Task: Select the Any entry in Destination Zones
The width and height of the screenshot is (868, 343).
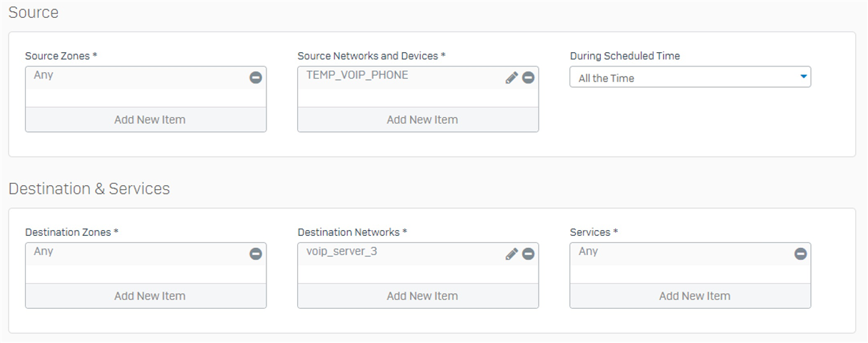Action: pos(136,254)
